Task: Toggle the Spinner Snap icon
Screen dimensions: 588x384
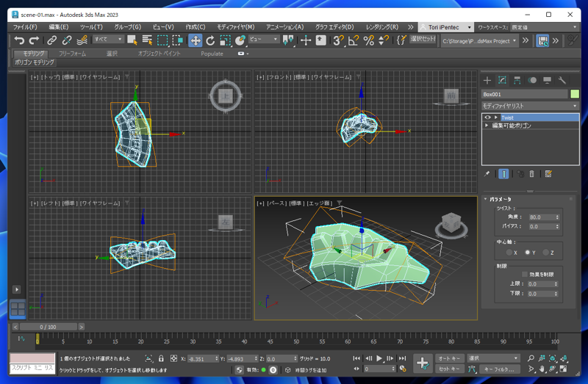Action: pyautogui.click(x=383, y=40)
